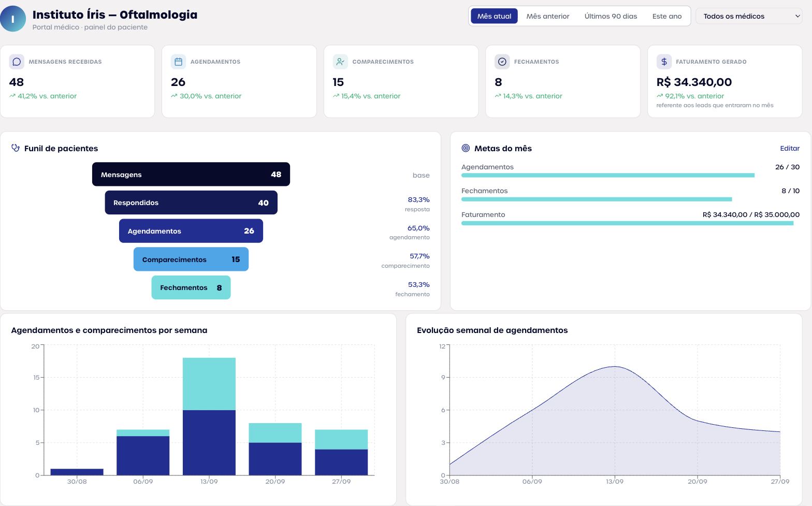Click the 53,3% fechamento rate
Image resolution: width=812 pixels, height=506 pixels.
[x=418, y=284]
